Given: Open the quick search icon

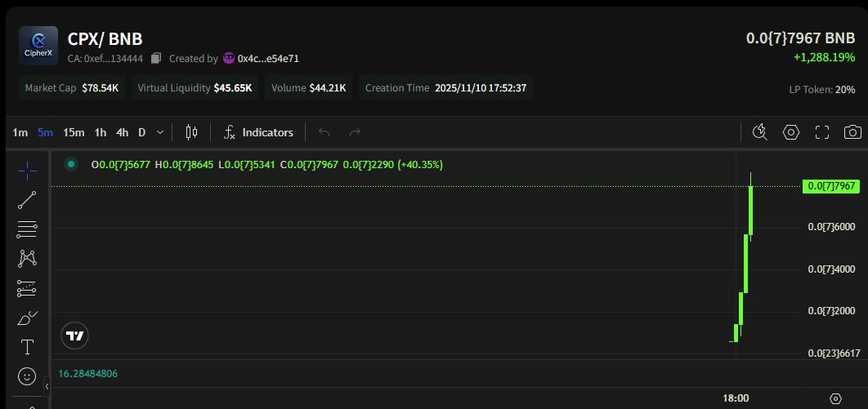Looking at the screenshot, I should point(760,132).
